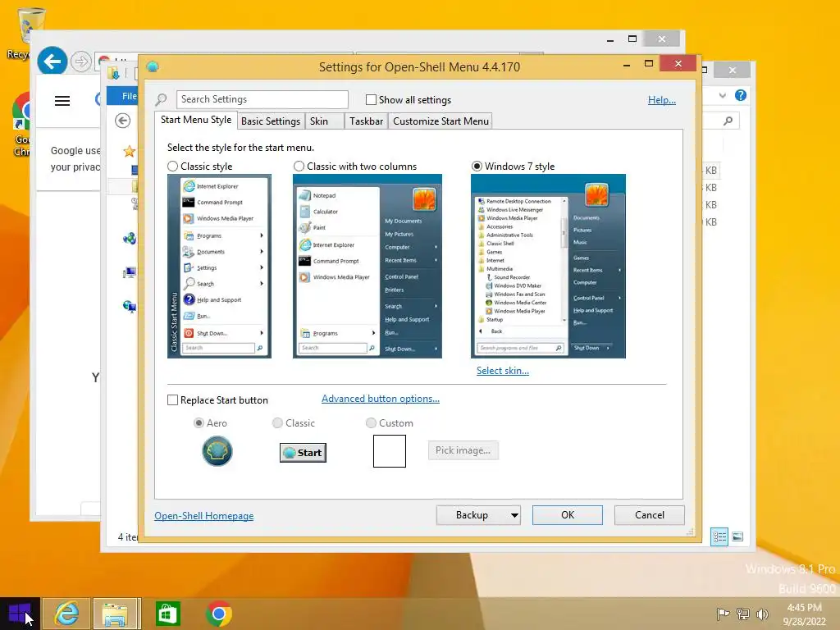The width and height of the screenshot is (840, 630).
Task: Click the Classic Start button preview image
Action: click(x=303, y=453)
